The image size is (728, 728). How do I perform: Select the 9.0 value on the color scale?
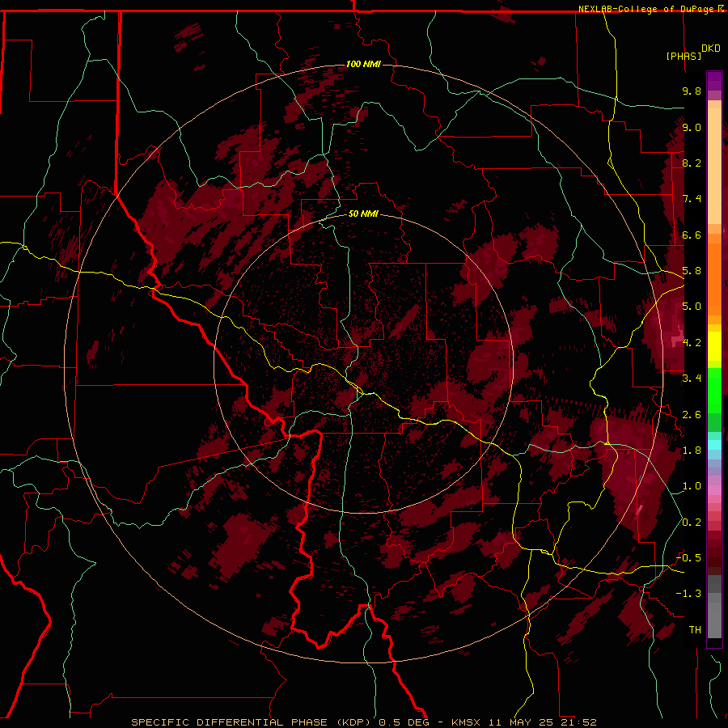[692, 127]
